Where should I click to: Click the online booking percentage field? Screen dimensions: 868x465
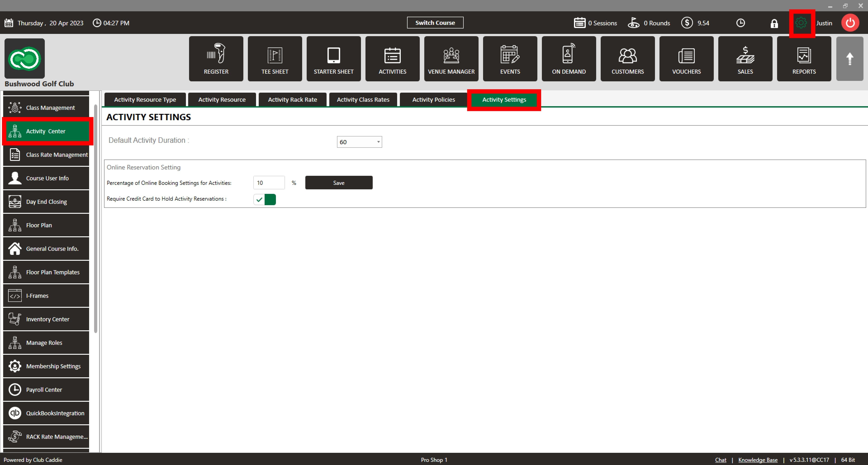click(269, 183)
